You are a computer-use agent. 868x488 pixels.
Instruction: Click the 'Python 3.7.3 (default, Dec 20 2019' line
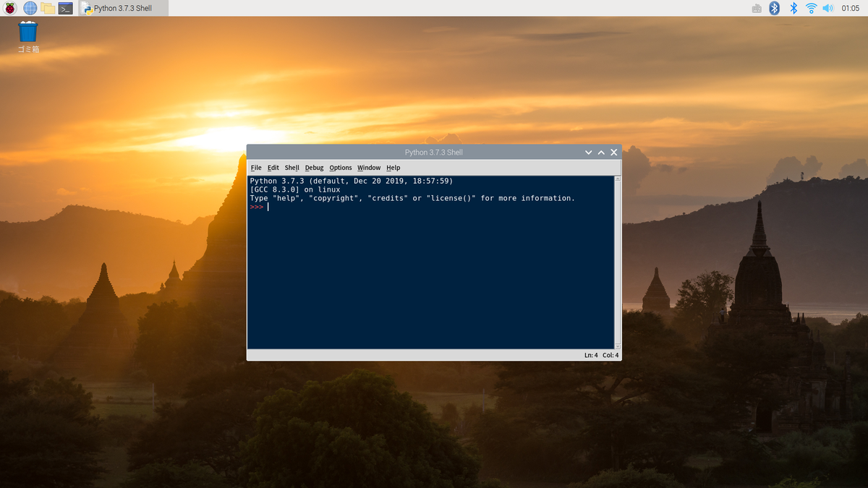[351, 181]
